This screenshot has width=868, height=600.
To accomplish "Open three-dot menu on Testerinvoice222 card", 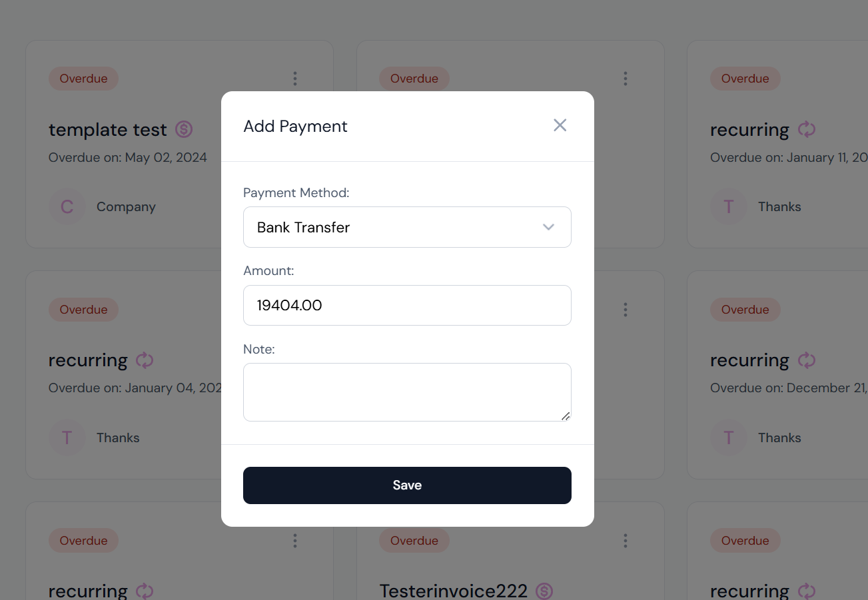I will pyautogui.click(x=626, y=541).
